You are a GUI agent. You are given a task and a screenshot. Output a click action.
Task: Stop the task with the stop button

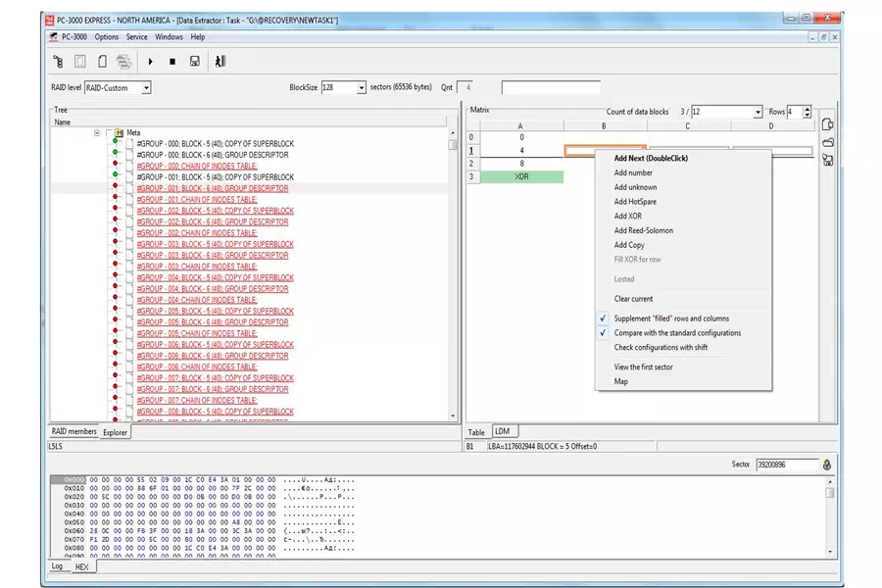[x=172, y=62]
